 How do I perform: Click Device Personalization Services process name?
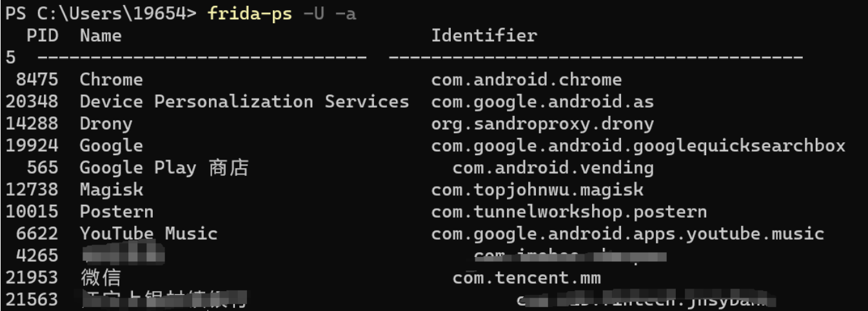click(244, 102)
